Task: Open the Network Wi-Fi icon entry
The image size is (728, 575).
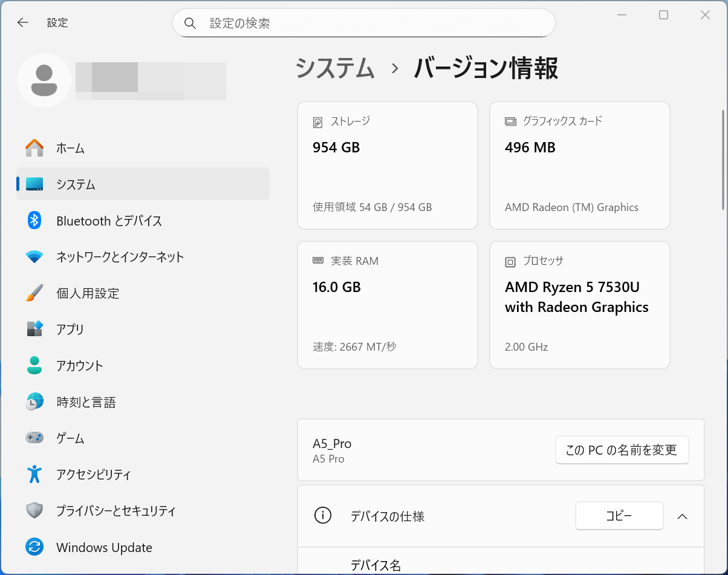Action: coord(34,257)
